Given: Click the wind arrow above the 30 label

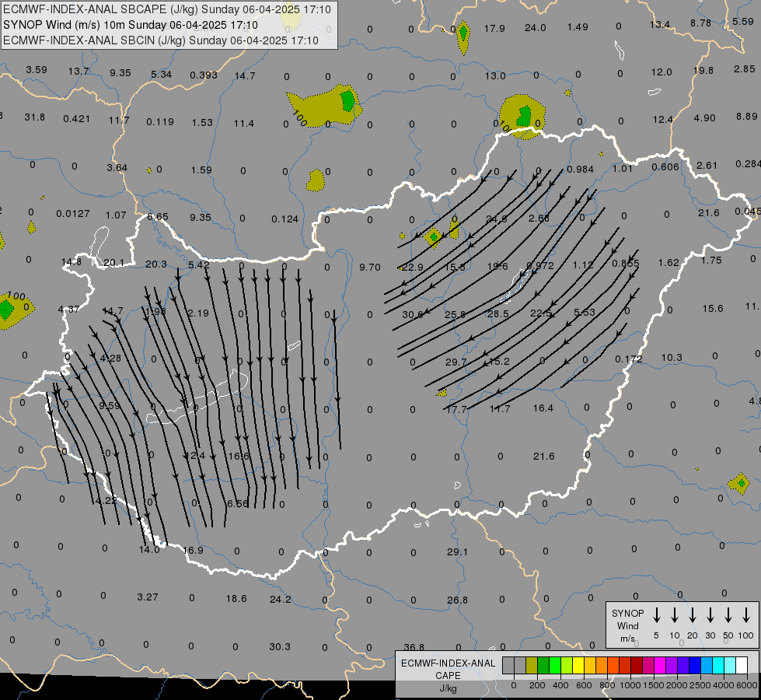Looking at the screenshot, I should coord(710,615).
